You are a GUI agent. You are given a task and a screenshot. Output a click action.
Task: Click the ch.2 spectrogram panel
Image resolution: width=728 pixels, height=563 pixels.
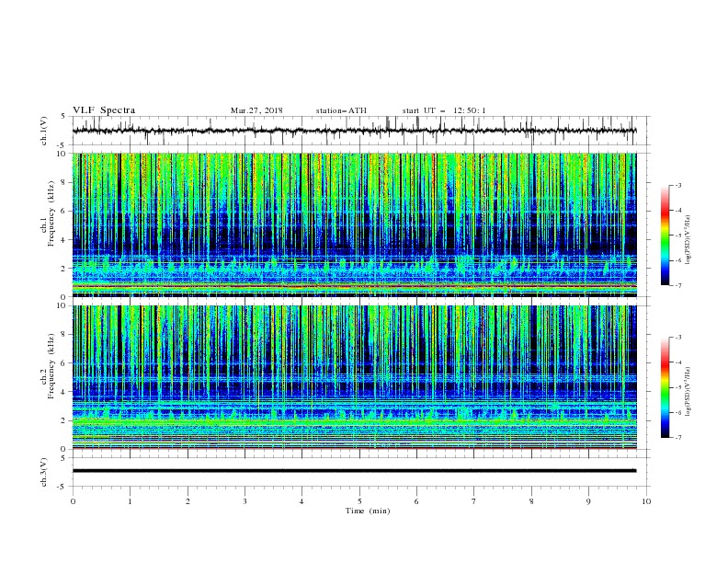(354, 377)
